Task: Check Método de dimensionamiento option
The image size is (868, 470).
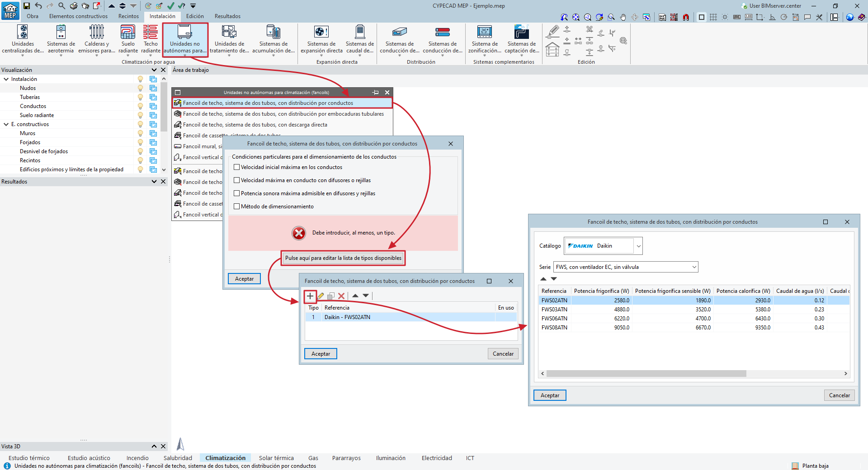Action: tap(236, 207)
